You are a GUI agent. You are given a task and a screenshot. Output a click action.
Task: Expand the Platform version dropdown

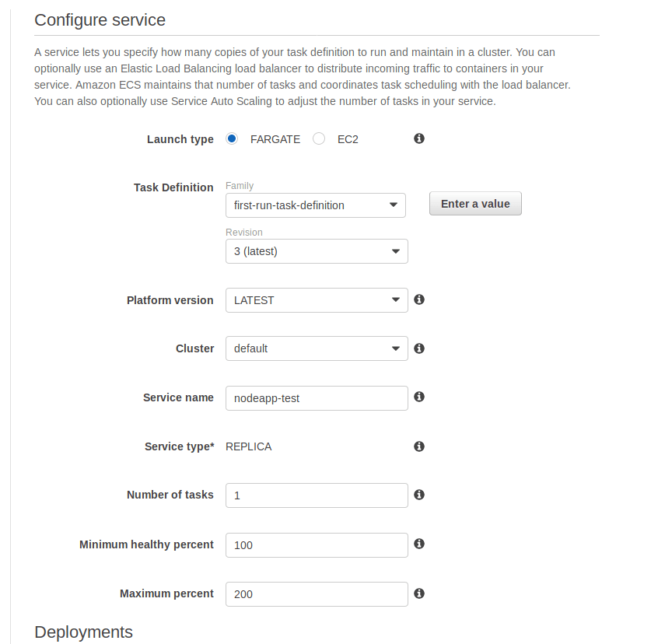coord(317,300)
